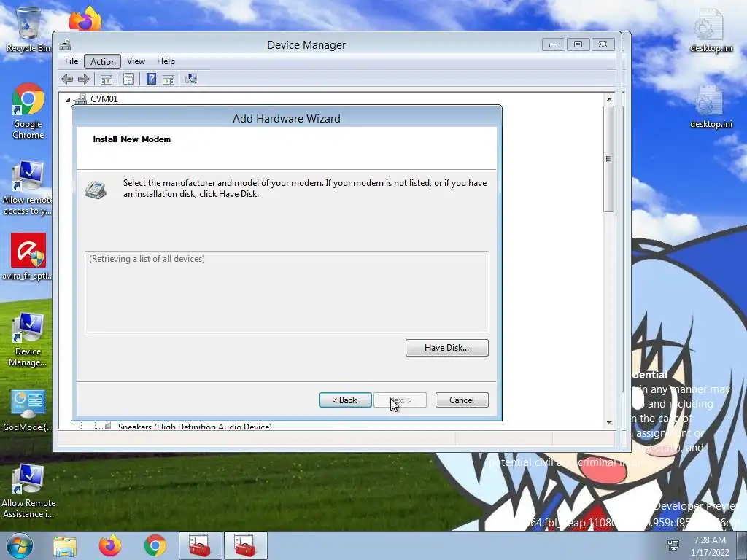Screen dimensions: 747x560
Task: Select the Allow remote access desktop shortcut
Action: (x=28, y=188)
